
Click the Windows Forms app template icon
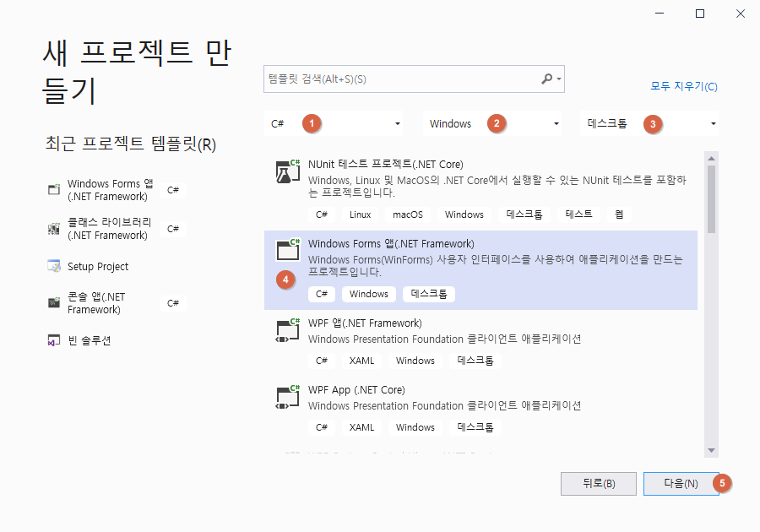(288, 250)
